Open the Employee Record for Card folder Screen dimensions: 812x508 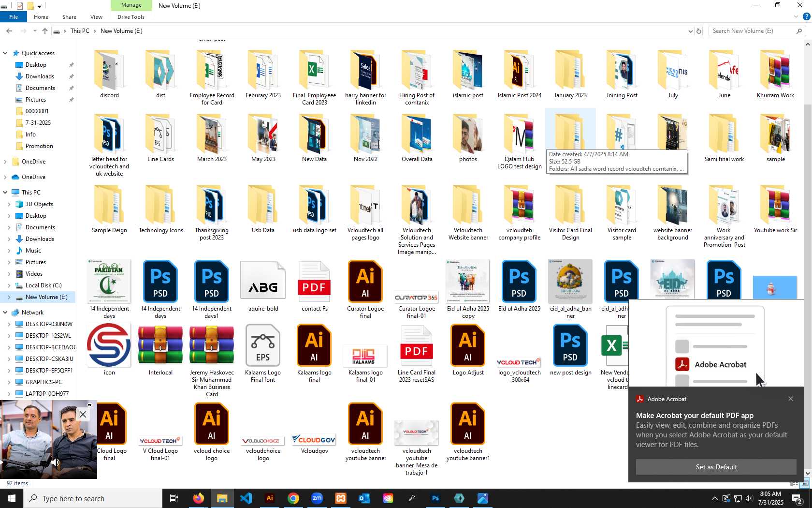[212, 77]
